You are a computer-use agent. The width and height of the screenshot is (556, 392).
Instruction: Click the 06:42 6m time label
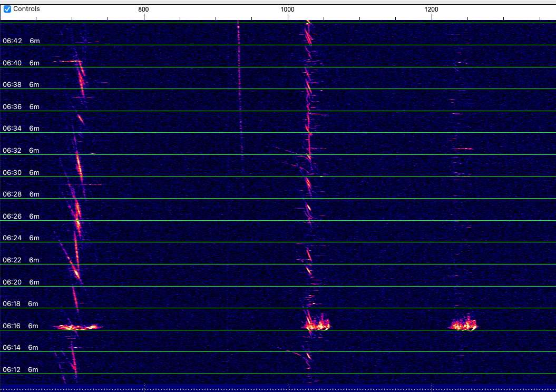(21, 41)
